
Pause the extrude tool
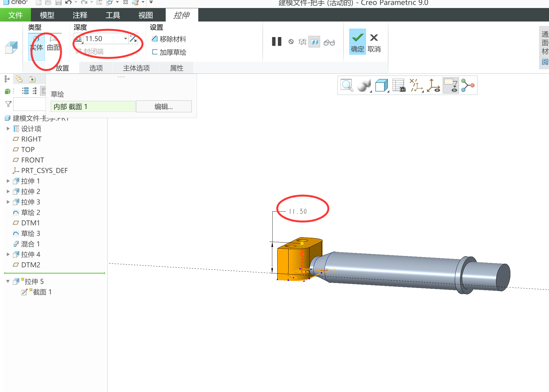[x=277, y=42]
